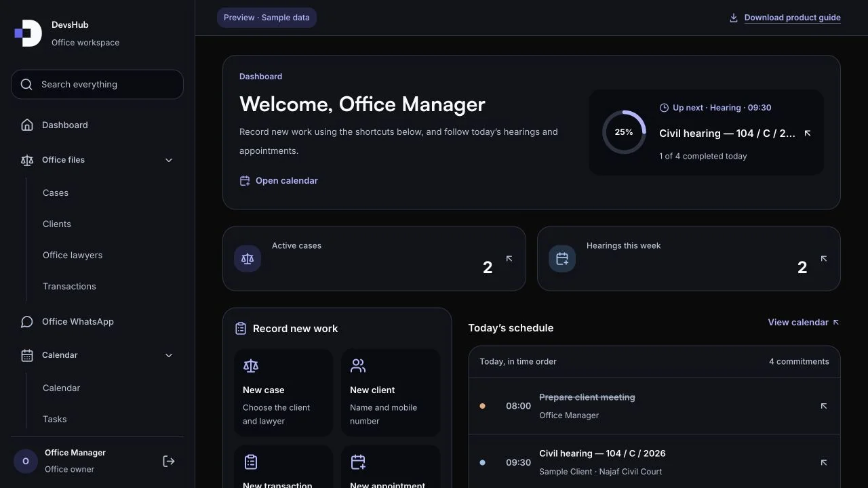Focus the Search everything field

pos(97,85)
